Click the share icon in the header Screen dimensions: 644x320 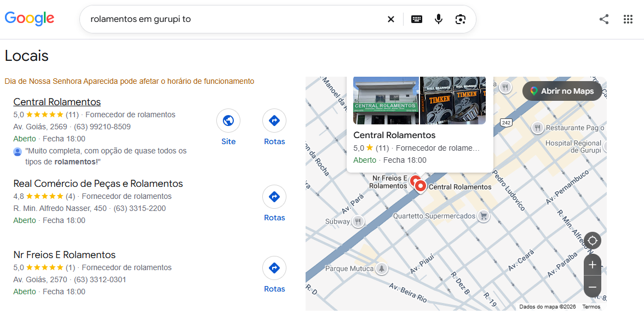603,19
